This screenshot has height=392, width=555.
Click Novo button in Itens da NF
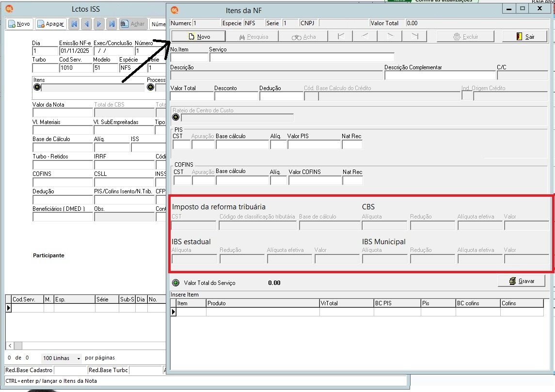[x=199, y=36]
